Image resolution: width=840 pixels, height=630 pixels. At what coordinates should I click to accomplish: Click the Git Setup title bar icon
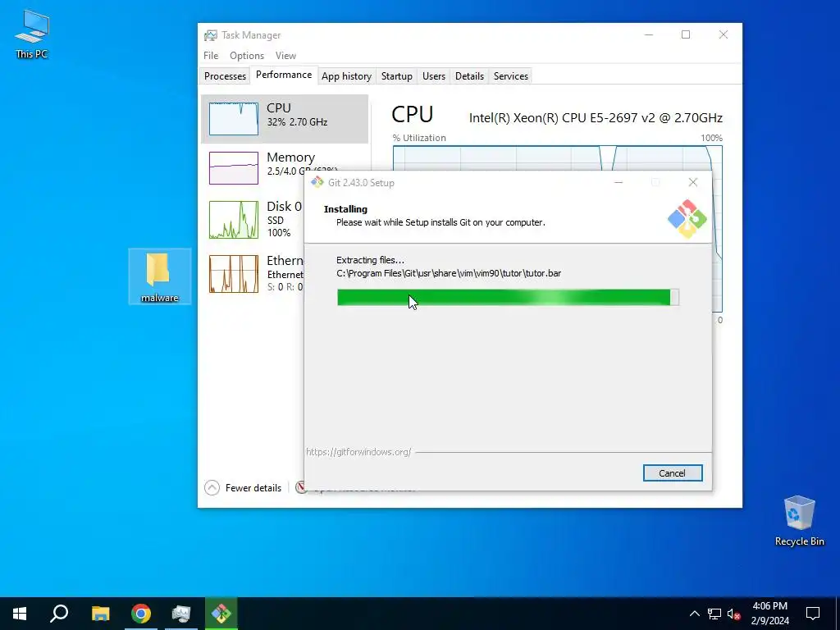coord(317,182)
